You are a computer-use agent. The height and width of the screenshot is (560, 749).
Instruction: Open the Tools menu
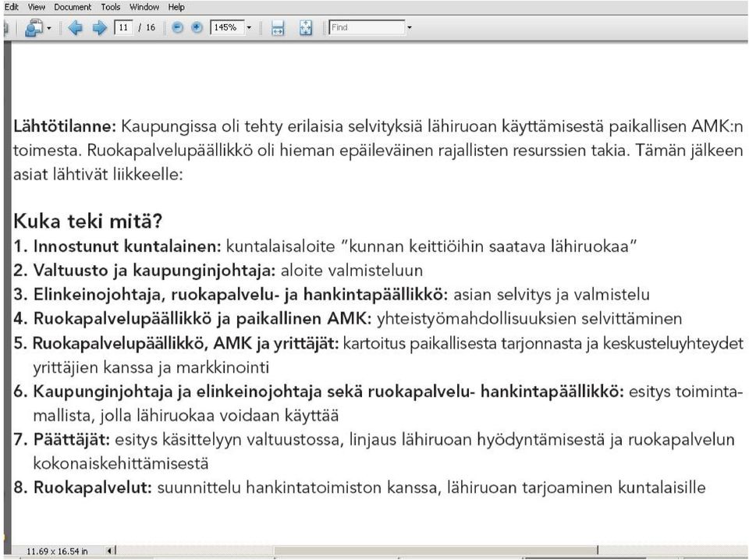(110, 7)
